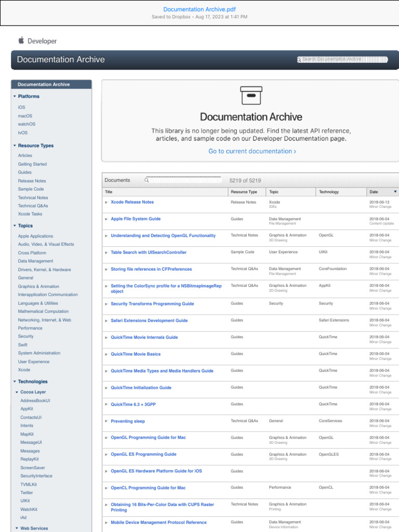399x532 pixels.
Task: Open QuickTime 6.3 + 3GPP guide
Action: [x=133, y=404]
